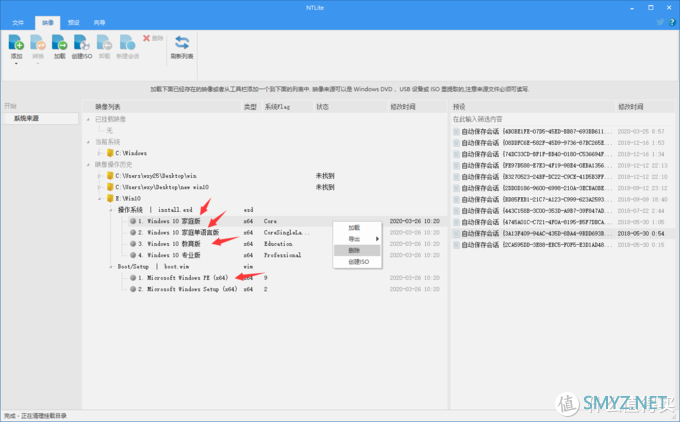Sort by the 映像列表 column header
This screenshot has height=422, width=680.
pyautogui.click(x=162, y=107)
